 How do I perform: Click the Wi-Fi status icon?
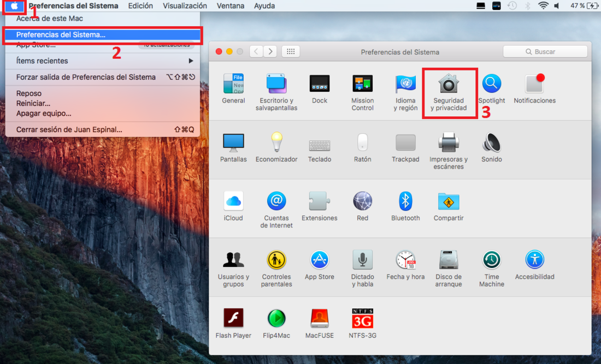543,6
